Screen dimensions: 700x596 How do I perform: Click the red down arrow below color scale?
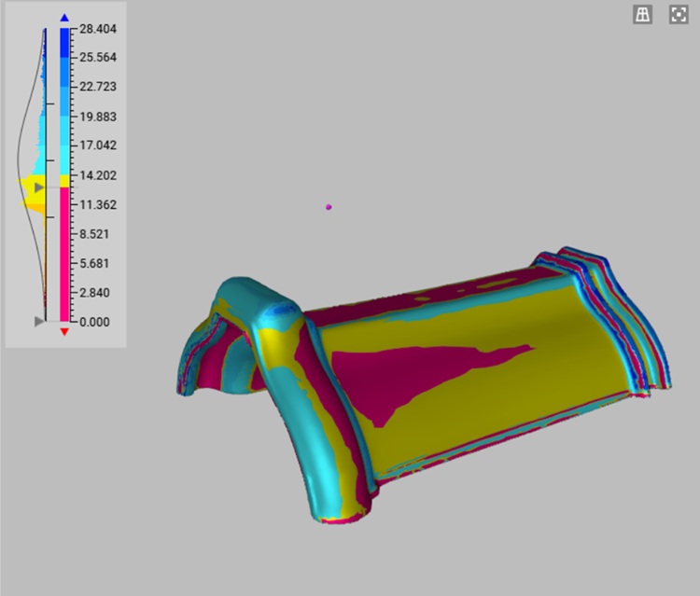click(64, 331)
